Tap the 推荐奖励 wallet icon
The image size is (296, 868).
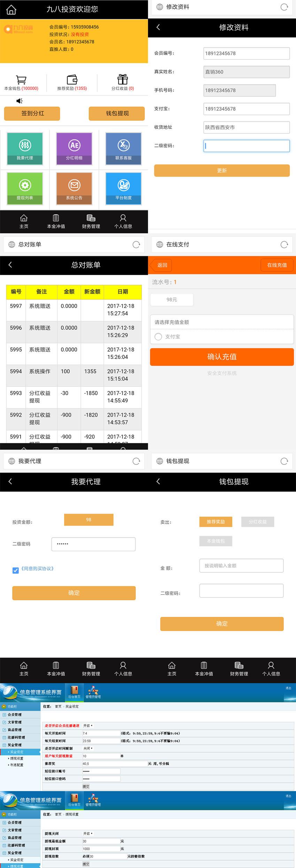pos(72,80)
